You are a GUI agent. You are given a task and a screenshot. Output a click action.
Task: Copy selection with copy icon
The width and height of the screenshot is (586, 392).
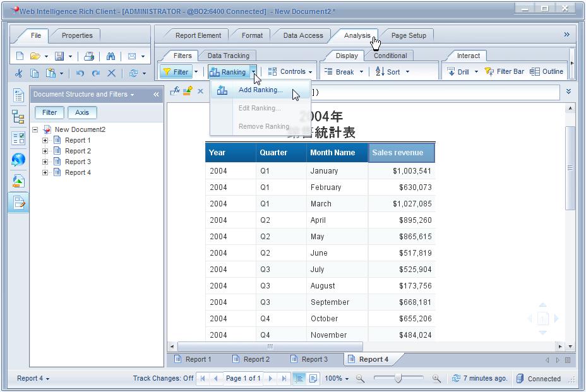tap(34, 73)
